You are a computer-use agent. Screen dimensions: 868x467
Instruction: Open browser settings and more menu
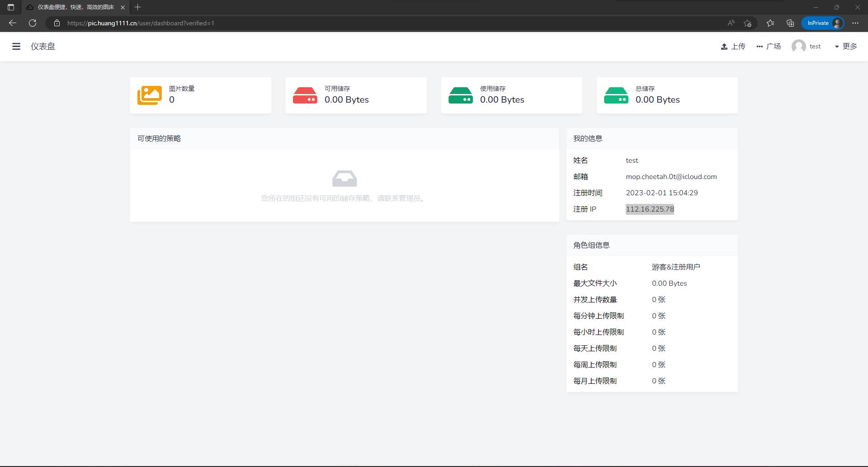(x=855, y=23)
